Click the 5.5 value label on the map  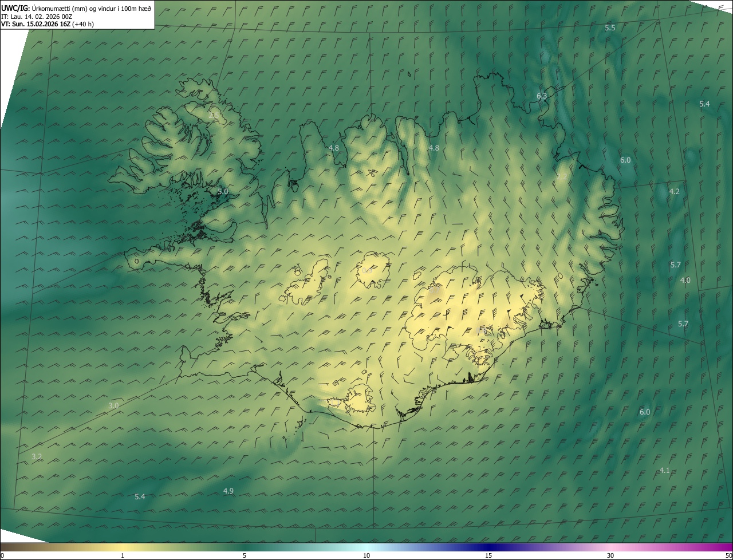click(610, 28)
